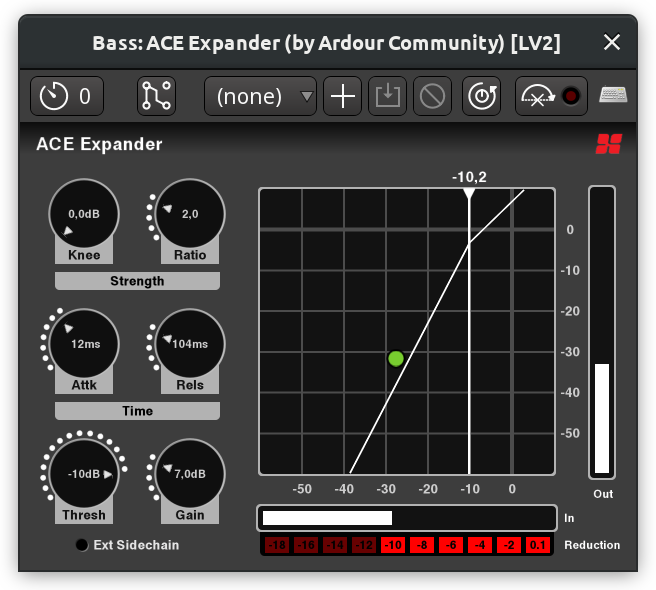Image resolution: width=656 pixels, height=590 pixels.
Task: Click the 0.1 reduction meter segment
Action: pyautogui.click(x=538, y=545)
